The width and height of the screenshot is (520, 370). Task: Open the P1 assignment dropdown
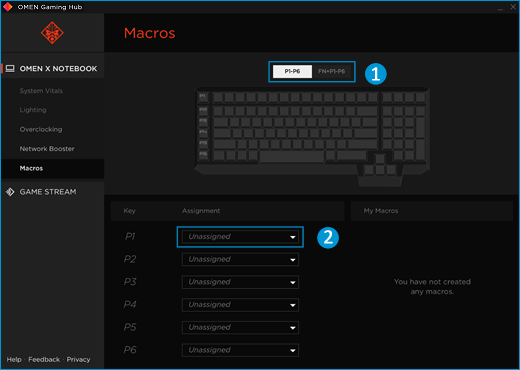240,237
